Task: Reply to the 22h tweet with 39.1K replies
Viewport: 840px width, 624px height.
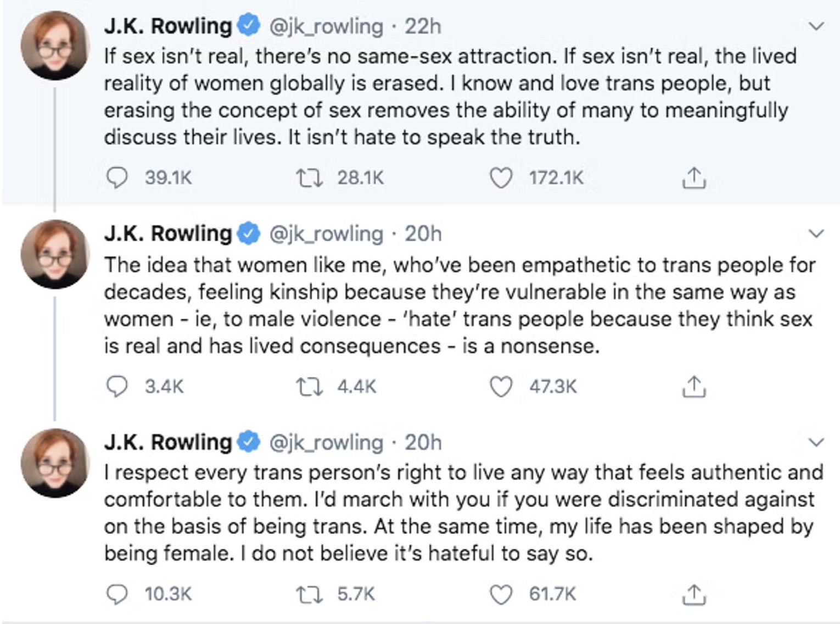Action: [x=116, y=178]
